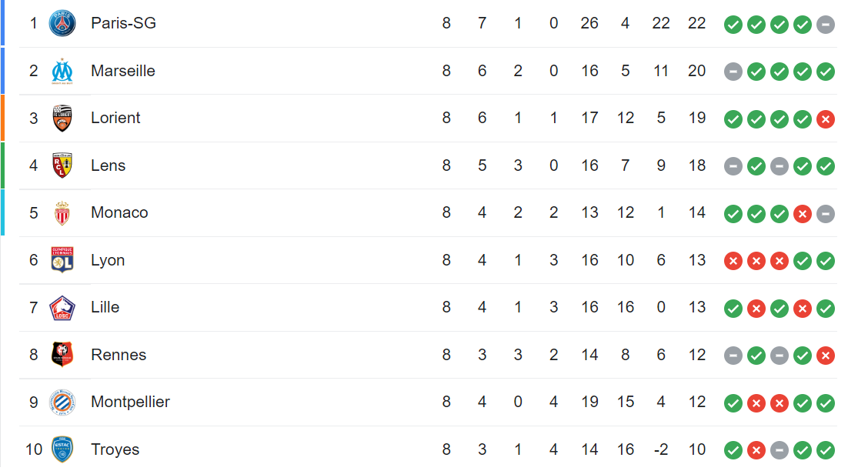
Task: Click Troyes' grey draw form indicator
Action: pyautogui.click(x=779, y=450)
